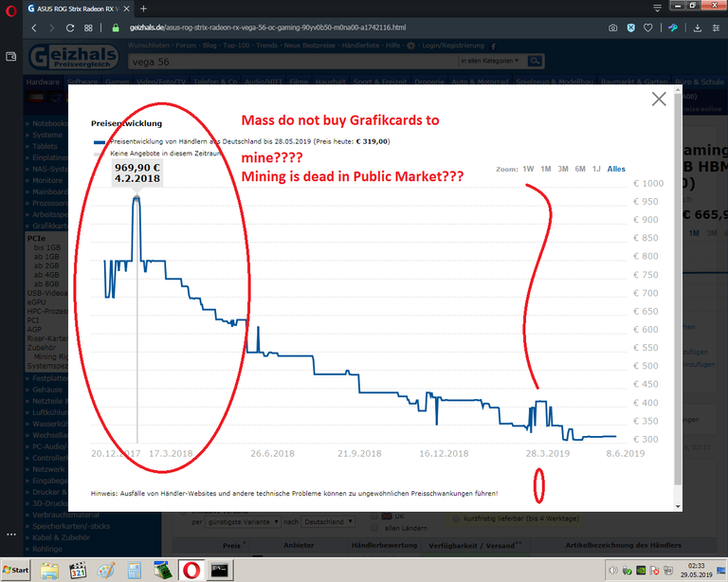Open the NVIDIA tray icon

click(x=641, y=571)
